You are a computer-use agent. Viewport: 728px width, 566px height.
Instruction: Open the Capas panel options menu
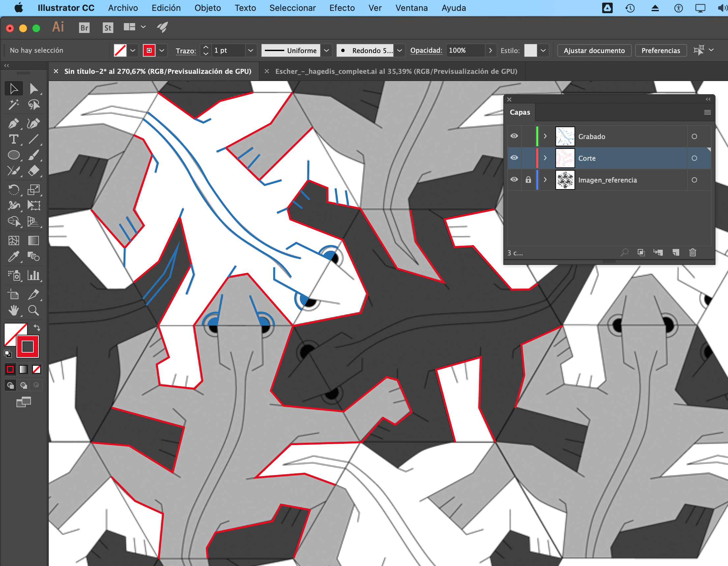[x=707, y=112]
